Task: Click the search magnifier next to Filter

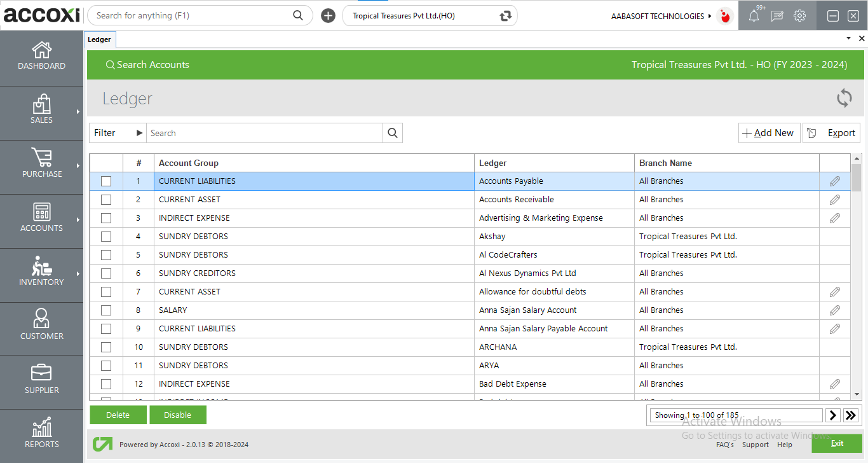Action: tap(393, 133)
